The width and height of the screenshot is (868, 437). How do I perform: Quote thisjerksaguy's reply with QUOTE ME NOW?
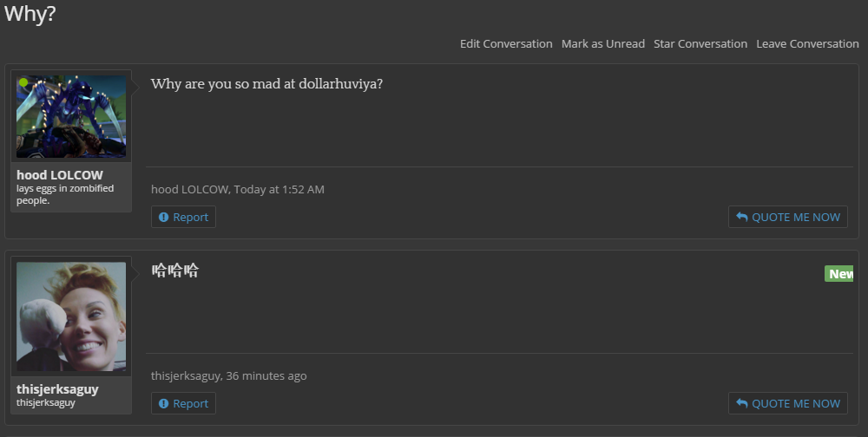788,403
